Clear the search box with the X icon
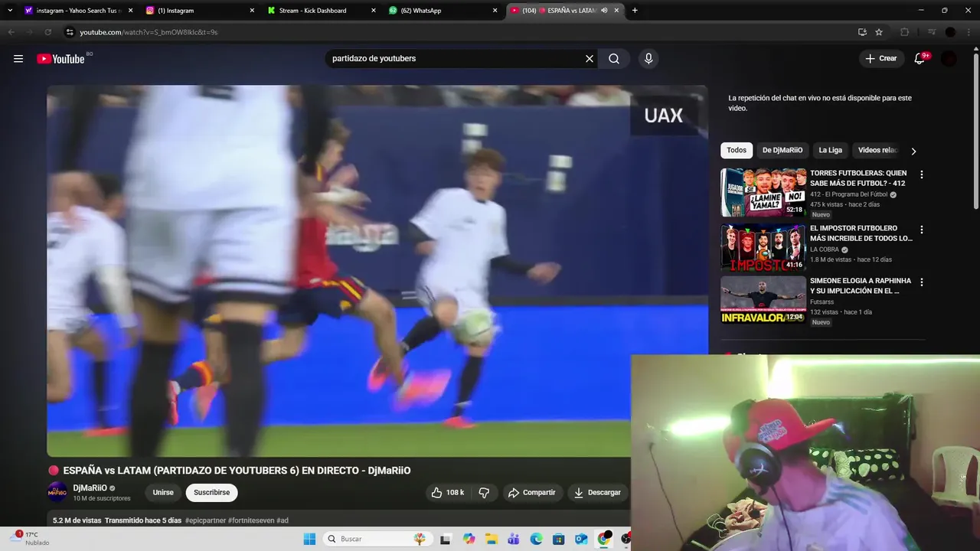Screen dimensions: 980x551 590,59
